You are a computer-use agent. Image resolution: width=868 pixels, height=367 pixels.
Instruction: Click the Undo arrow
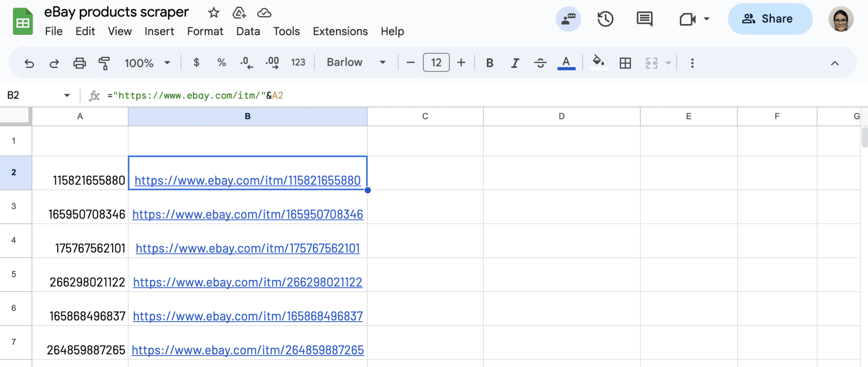click(29, 64)
